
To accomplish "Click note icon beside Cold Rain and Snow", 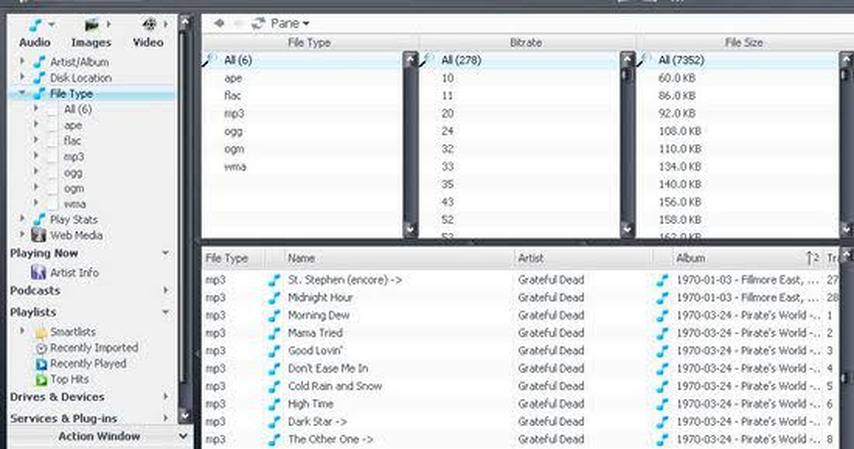I will point(274,386).
